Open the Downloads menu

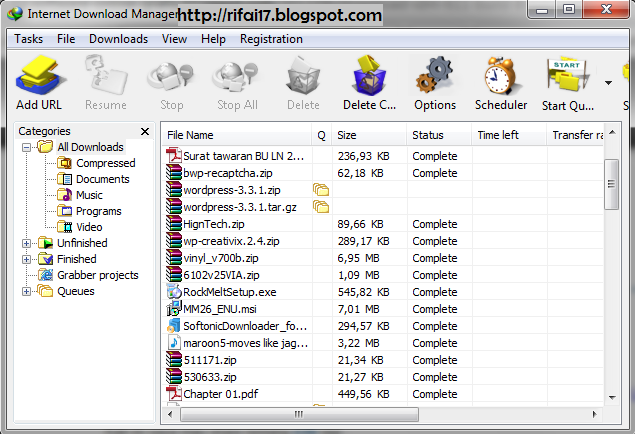[118, 39]
